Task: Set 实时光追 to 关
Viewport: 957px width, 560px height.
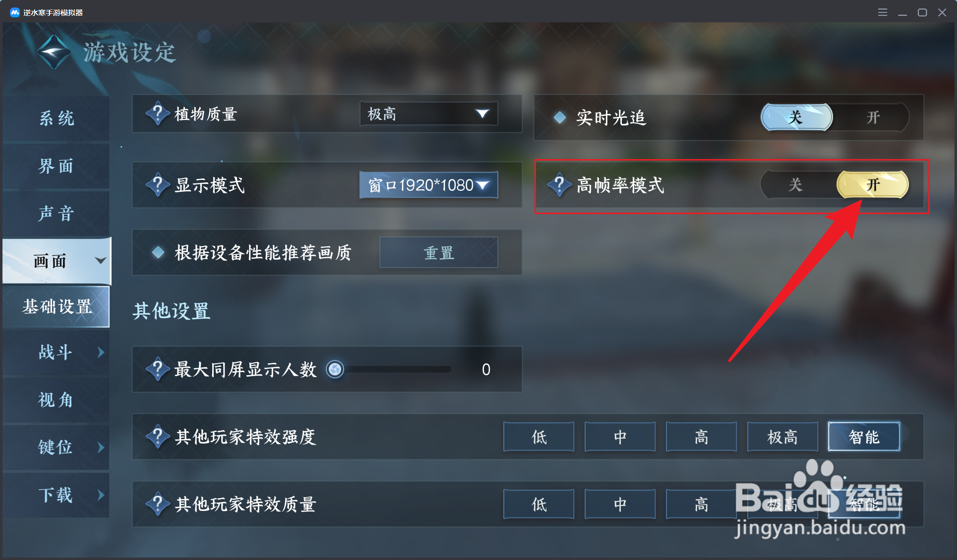Action: pos(796,117)
